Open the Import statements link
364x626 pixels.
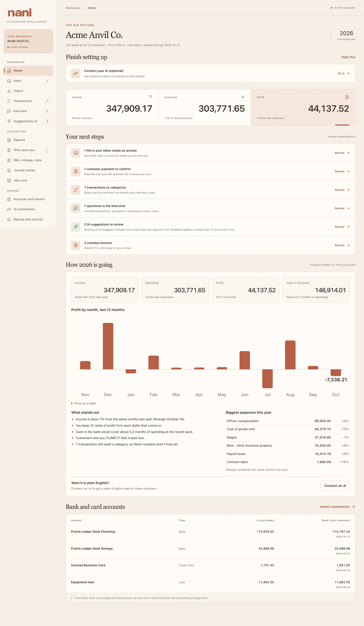[x=337, y=507]
